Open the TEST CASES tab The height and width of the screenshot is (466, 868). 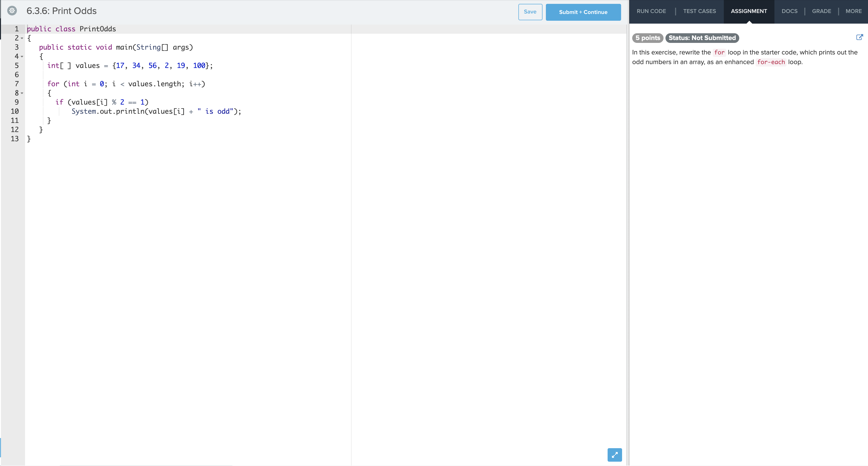click(699, 11)
